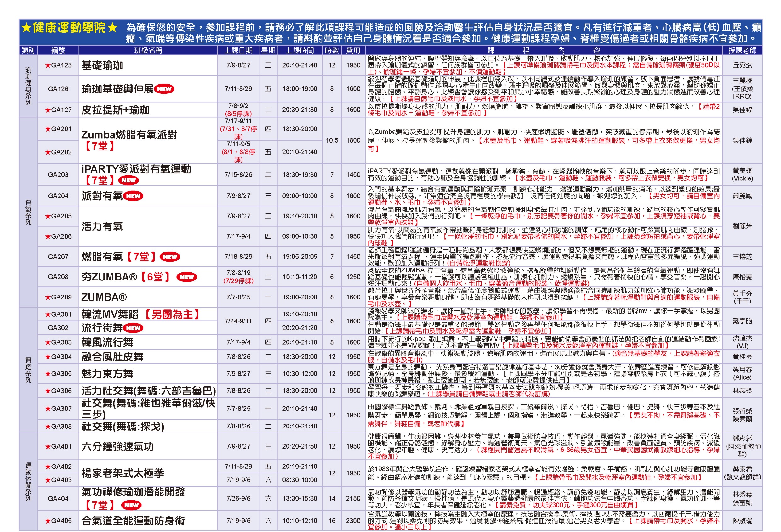
Task: Click the NEW badge next to 派對有氧
Action: [133, 196]
